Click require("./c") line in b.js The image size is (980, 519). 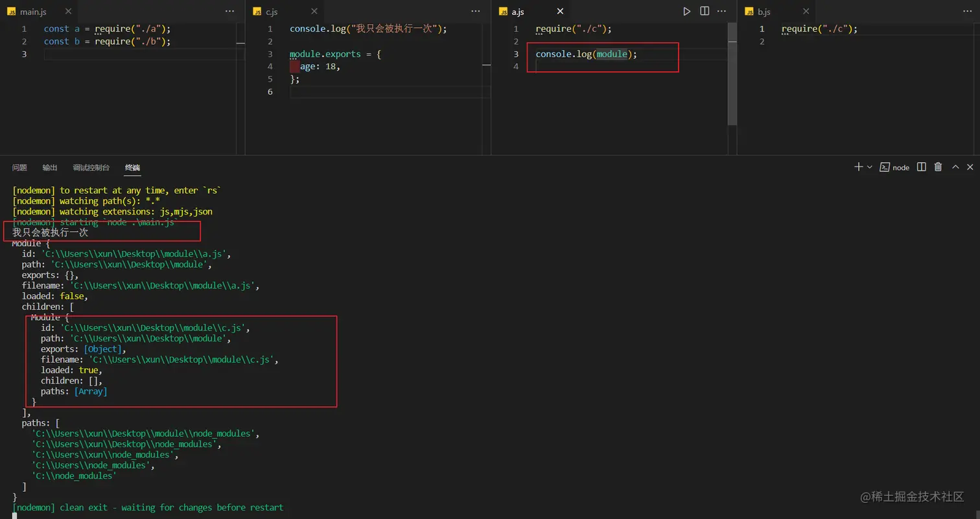[819, 29]
